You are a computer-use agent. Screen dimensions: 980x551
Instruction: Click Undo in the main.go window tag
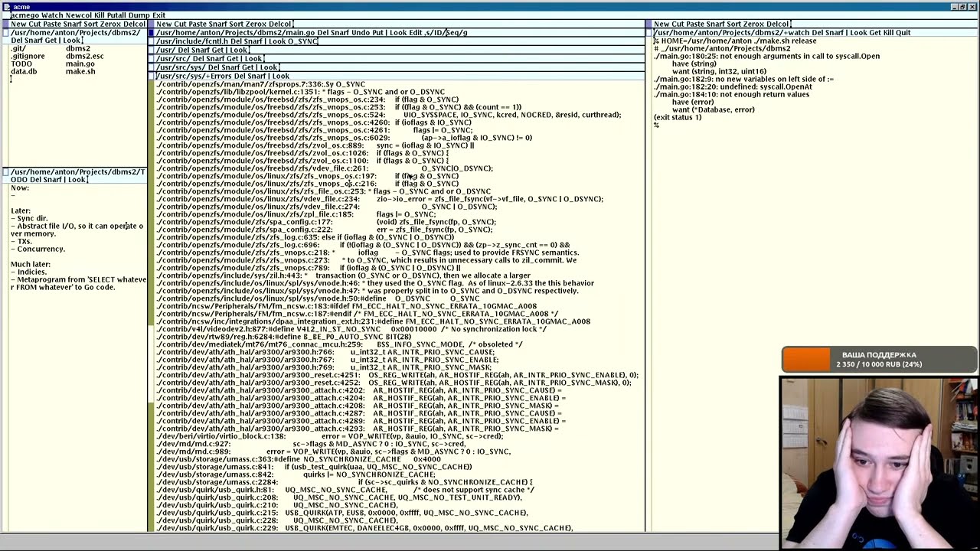[360, 33]
